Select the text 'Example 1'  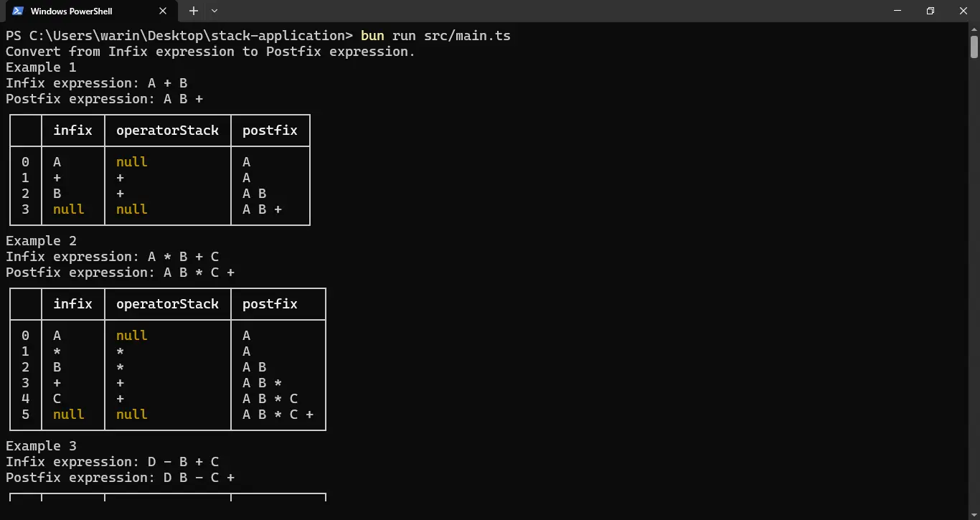(41, 67)
